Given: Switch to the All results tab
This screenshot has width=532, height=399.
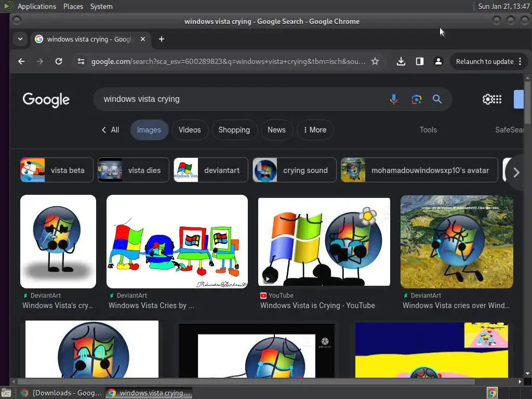Looking at the screenshot, I should click(110, 130).
